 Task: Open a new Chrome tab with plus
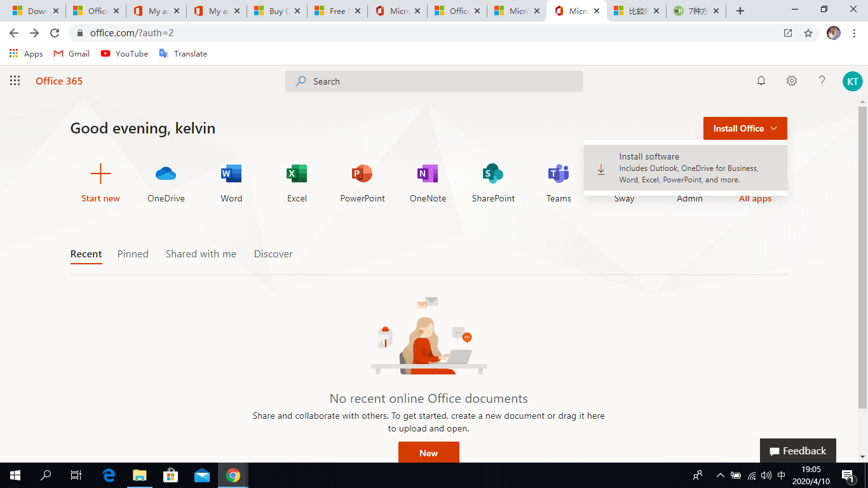point(740,11)
